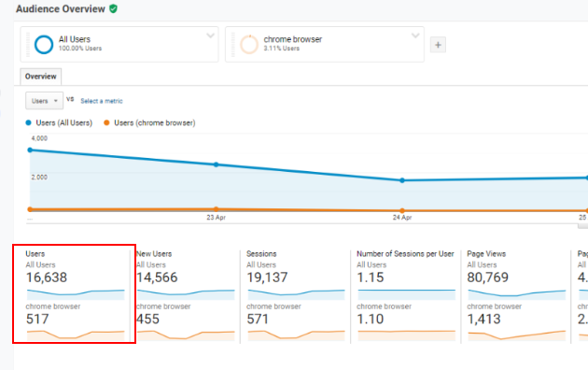Click the chrome browser segment circle icon
This screenshot has height=370, width=588.
(x=249, y=44)
